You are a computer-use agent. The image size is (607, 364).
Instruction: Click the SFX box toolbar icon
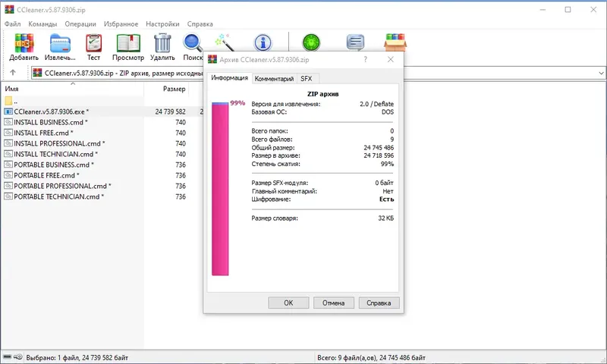point(395,42)
